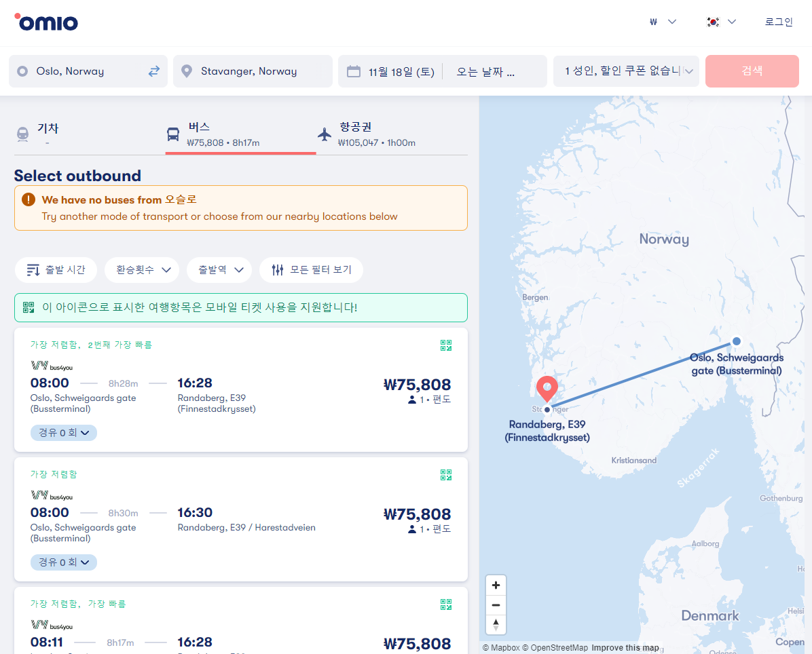
Task: Edit the Stavanger, Norway destination field
Action: (253, 71)
